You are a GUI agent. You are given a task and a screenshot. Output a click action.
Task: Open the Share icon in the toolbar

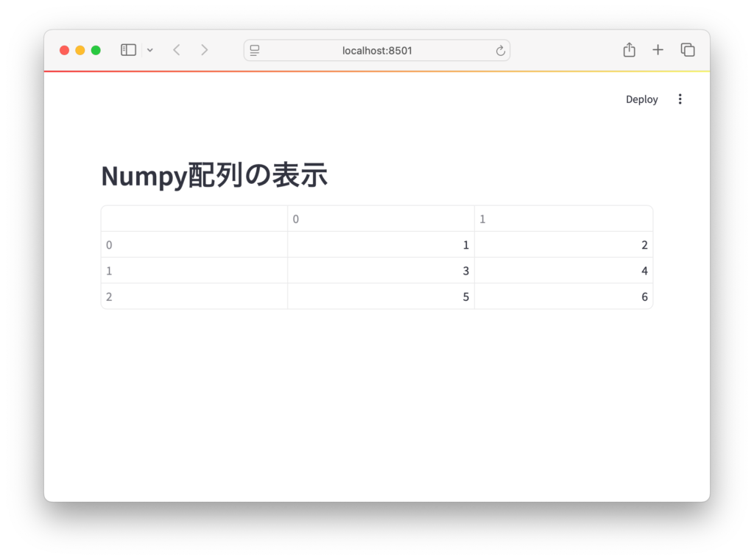pos(629,50)
